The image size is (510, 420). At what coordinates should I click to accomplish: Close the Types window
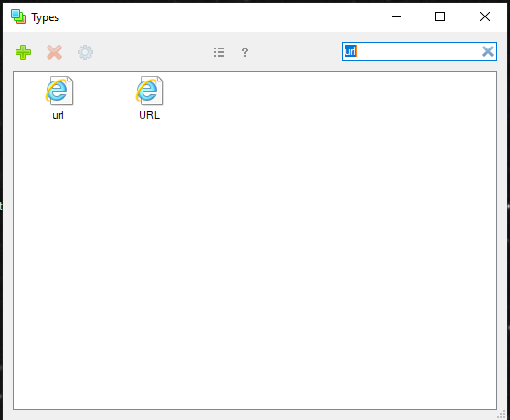coord(485,16)
